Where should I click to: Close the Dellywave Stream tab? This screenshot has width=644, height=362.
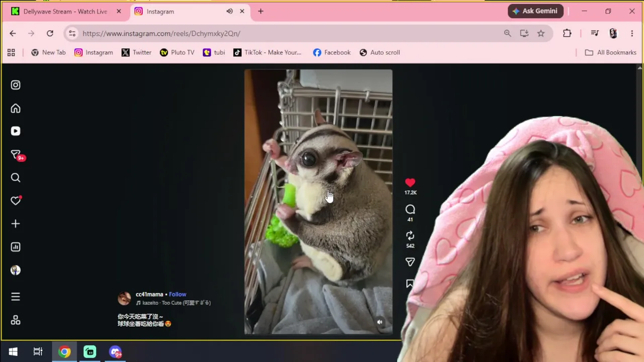pos(119,11)
